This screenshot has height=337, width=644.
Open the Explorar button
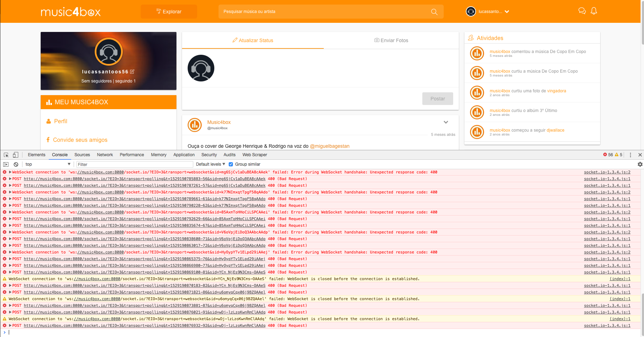click(x=169, y=12)
